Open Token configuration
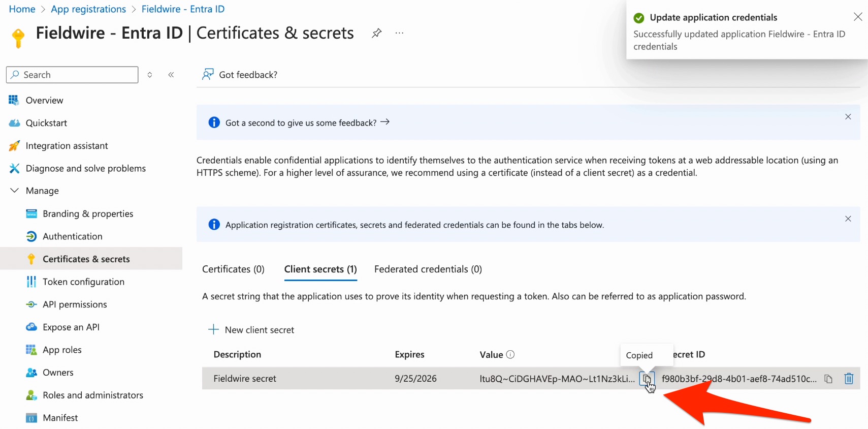This screenshot has width=868, height=429. click(83, 282)
